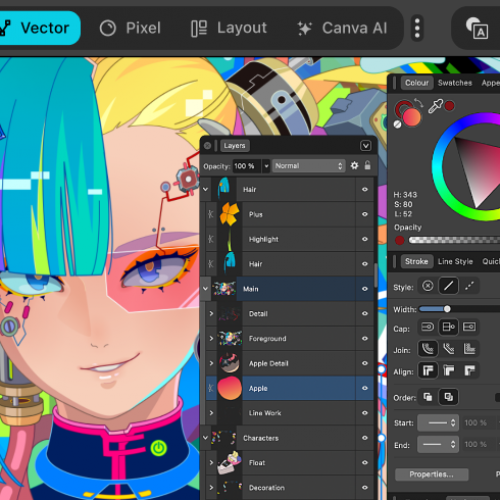This screenshot has width=500, height=500.
Task: Hide the Foreground layer
Action: pos(365,338)
